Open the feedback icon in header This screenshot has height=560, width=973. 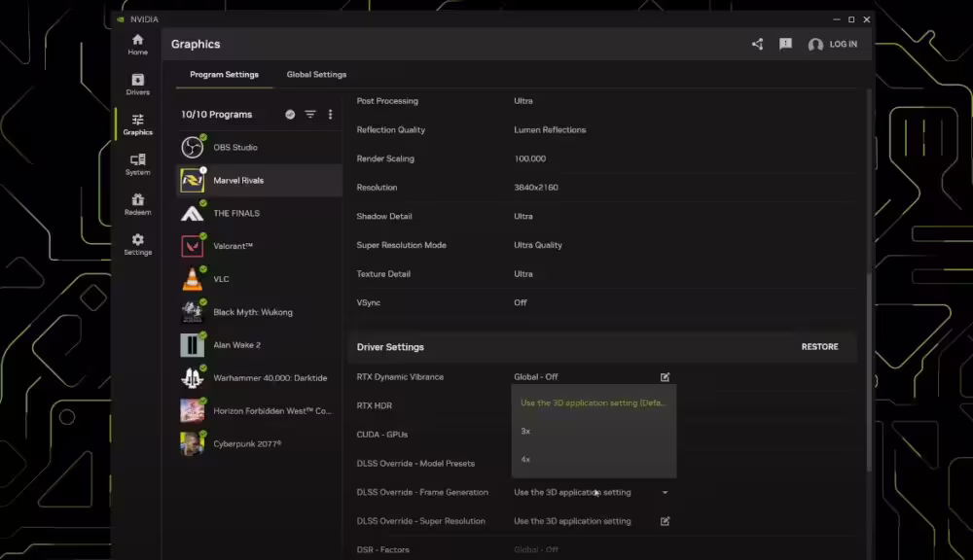coord(785,44)
